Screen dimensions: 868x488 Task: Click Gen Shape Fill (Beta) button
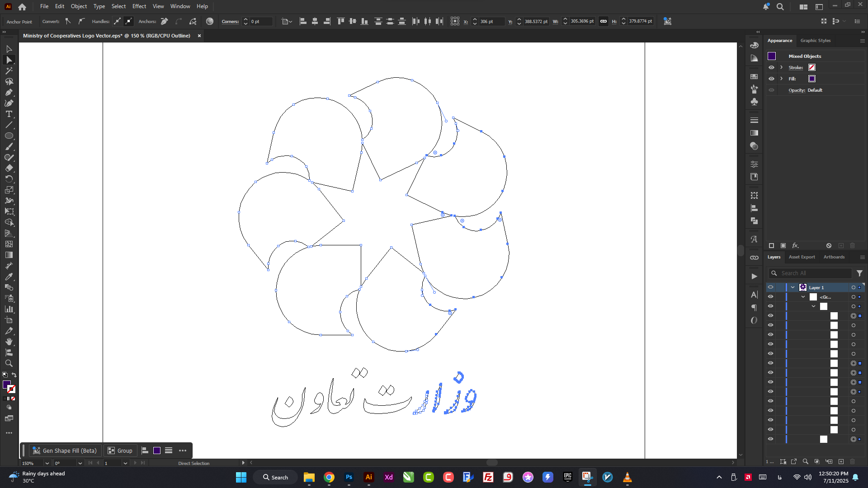click(65, 450)
